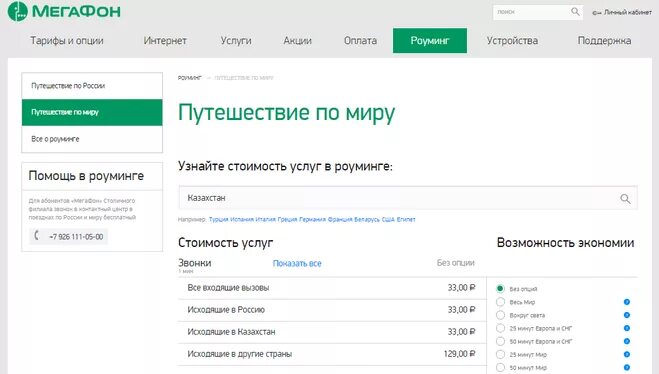Open help icon for 25 минут Мир
This screenshot has height=374, width=659.
click(x=627, y=354)
